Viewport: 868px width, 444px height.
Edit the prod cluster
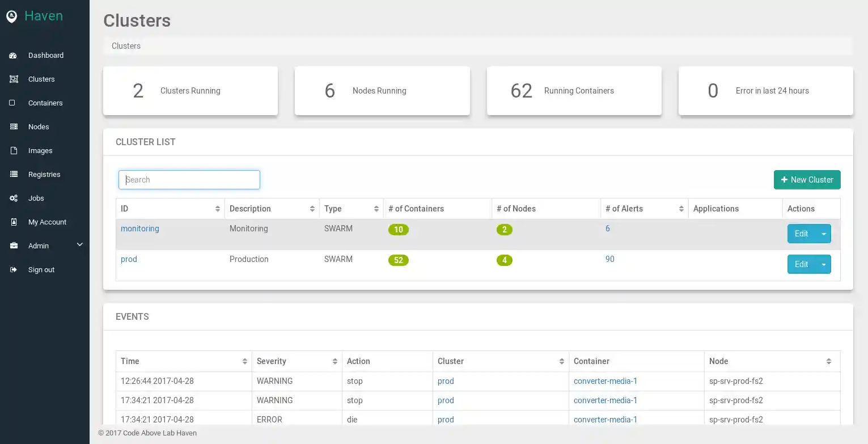point(801,264)
